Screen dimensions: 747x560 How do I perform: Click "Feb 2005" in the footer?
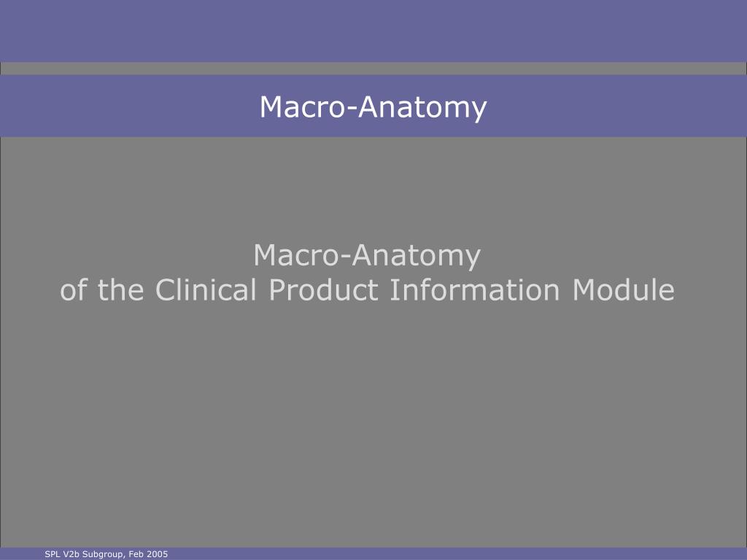148,554
